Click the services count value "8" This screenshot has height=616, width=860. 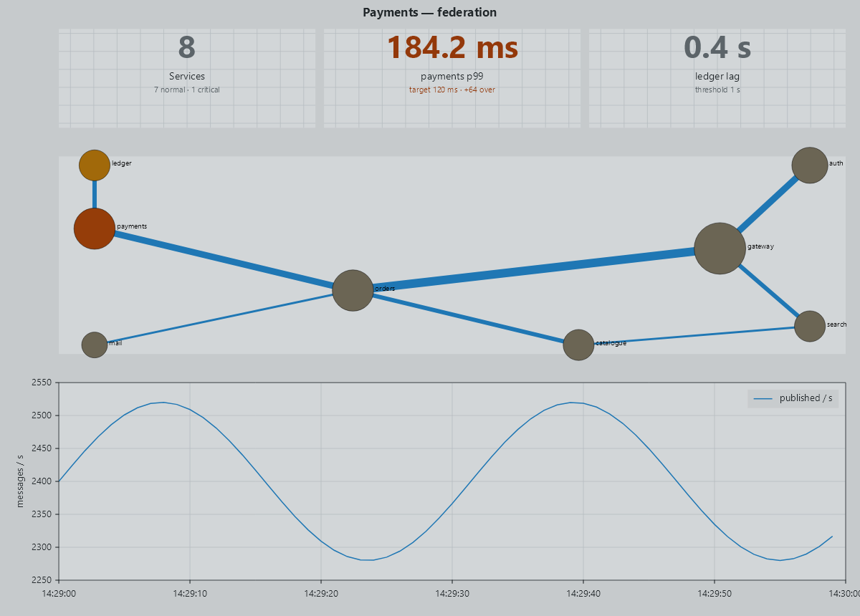click(x=186, y=47)
